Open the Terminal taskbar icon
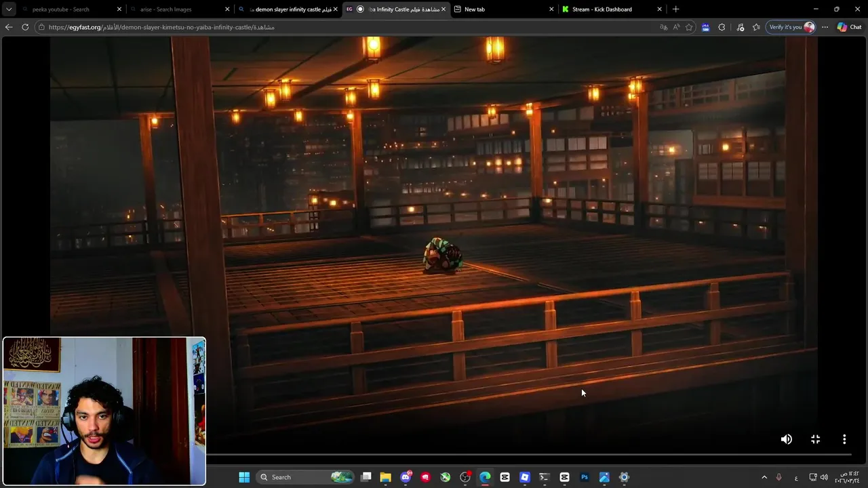The width and height of the screenshot is (868, 488). 544,477
